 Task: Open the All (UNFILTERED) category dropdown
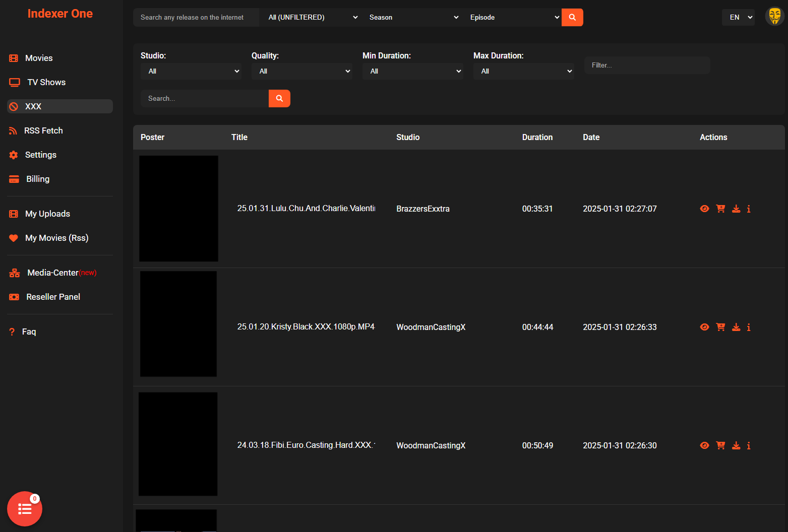click(312, 17)
